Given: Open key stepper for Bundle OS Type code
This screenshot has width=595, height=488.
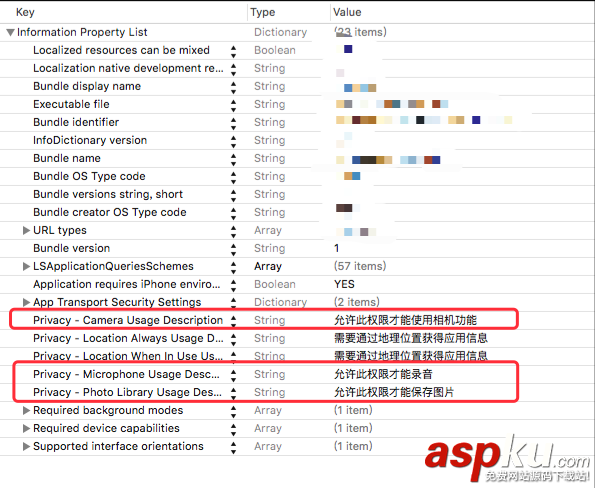Looking at the screenshot, I should click(233, 177).
